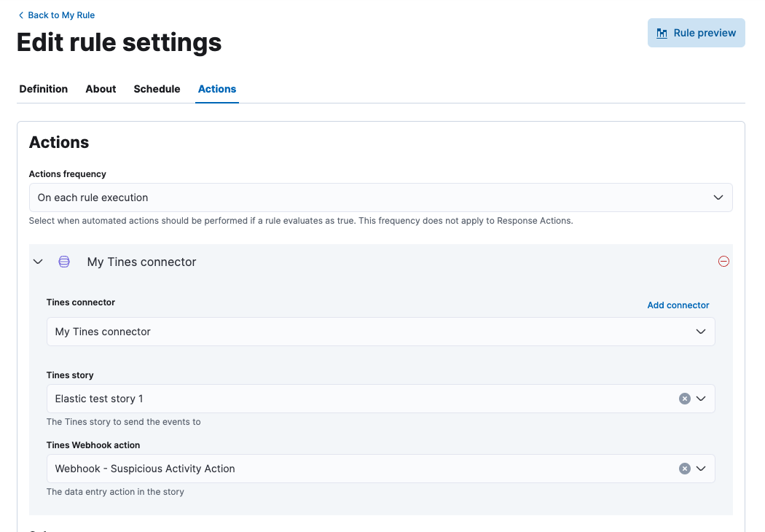Screen dimensions: 765x532
Task: Expand the Tines connector dropdown arrow
Action: click(701, 332)
